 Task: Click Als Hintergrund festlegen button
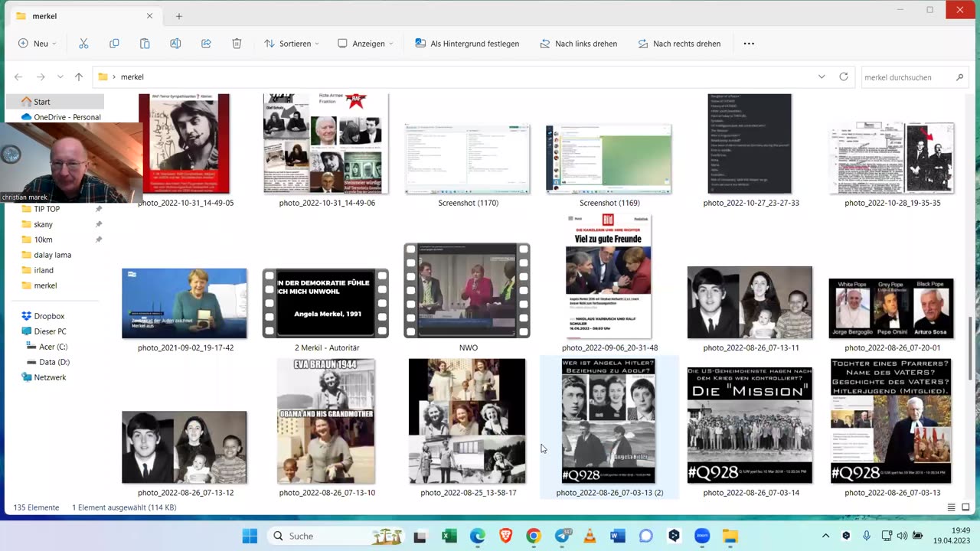click(x=467, y=44)
